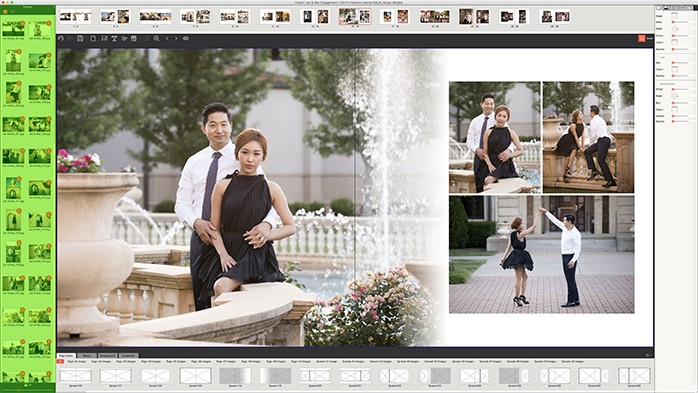Adjust the Sides slider
Screen dimensions: 698x393
680,22
